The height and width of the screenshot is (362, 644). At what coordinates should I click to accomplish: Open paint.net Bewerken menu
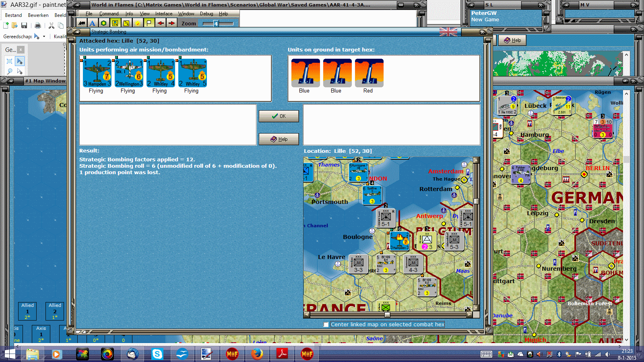tap(38, 15)
